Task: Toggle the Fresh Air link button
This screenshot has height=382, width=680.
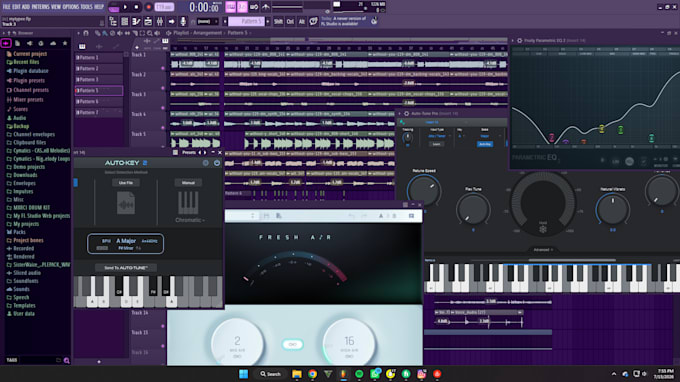Action: click(x=292, y=344)
